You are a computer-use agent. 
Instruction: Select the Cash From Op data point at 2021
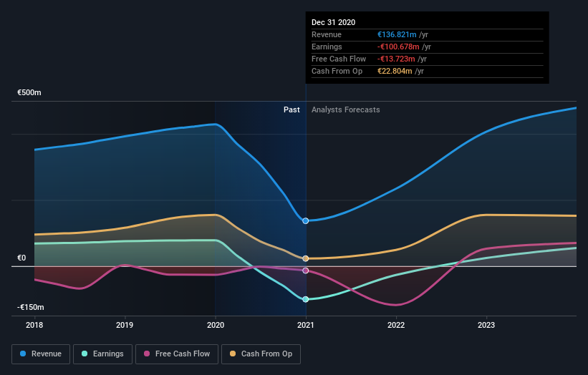306,258
